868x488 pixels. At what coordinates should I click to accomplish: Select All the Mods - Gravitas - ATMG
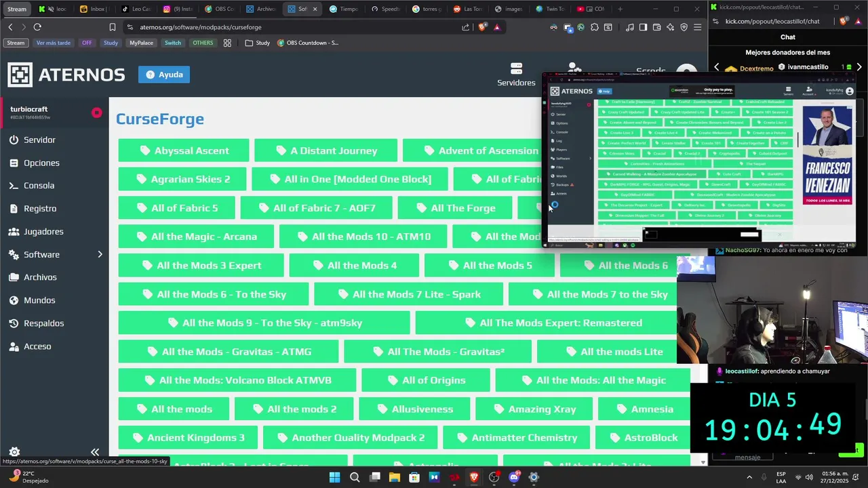(228, 352)
